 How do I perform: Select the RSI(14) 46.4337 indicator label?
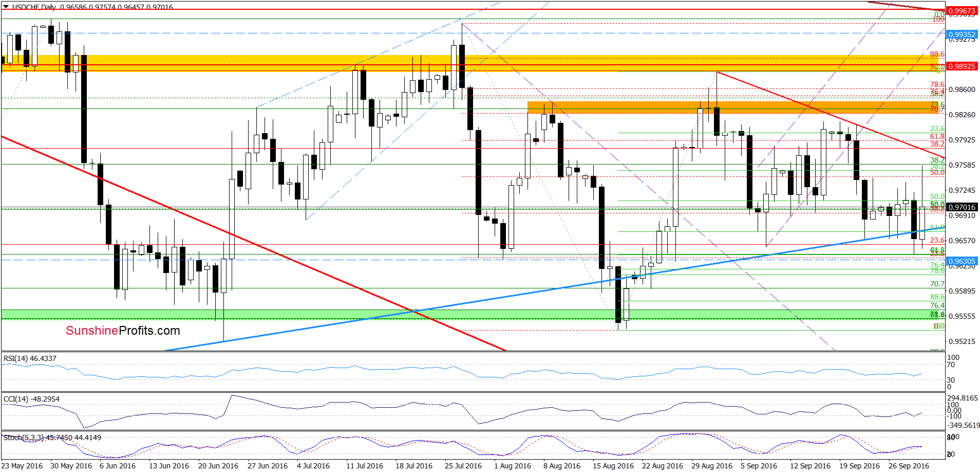pyautogui.click(x=30, y=358)
